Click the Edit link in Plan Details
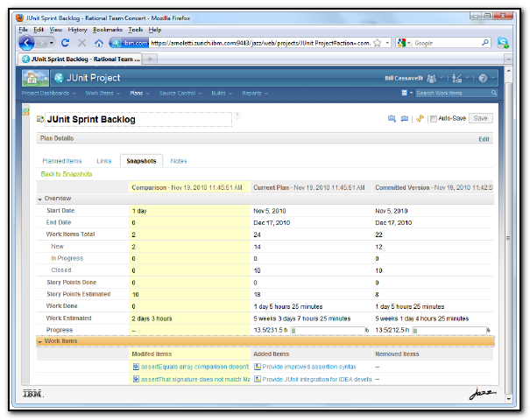This screenshot has height=420, width=530. [484, 139]
